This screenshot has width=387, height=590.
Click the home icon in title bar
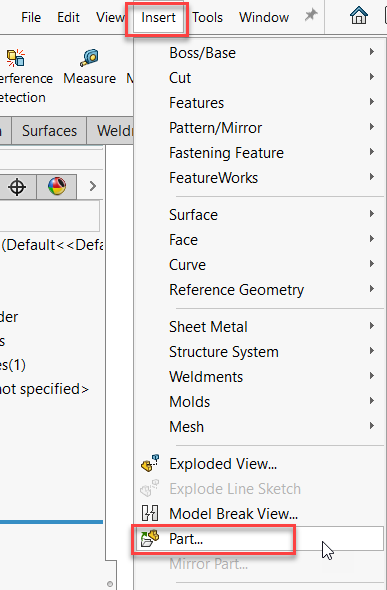358,16
